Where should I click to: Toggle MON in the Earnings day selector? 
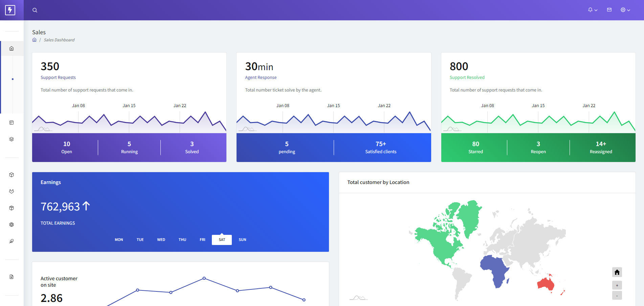tap(119, 240)
